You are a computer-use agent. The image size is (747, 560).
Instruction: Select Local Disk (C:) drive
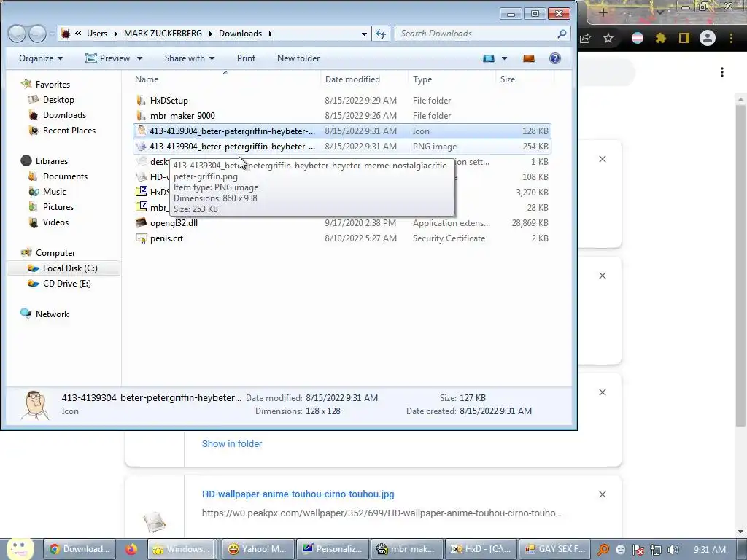(63, 268)
